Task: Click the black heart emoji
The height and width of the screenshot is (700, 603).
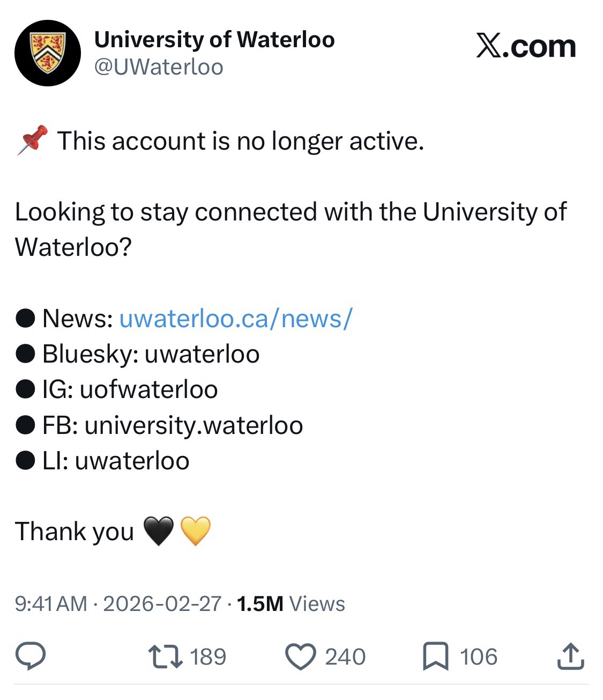Action: (159, 531)
